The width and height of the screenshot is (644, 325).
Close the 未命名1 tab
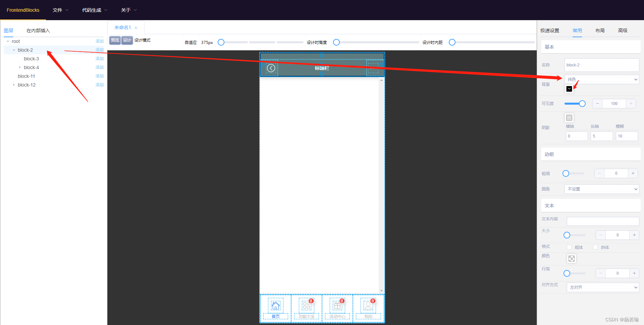coord(136,28)
